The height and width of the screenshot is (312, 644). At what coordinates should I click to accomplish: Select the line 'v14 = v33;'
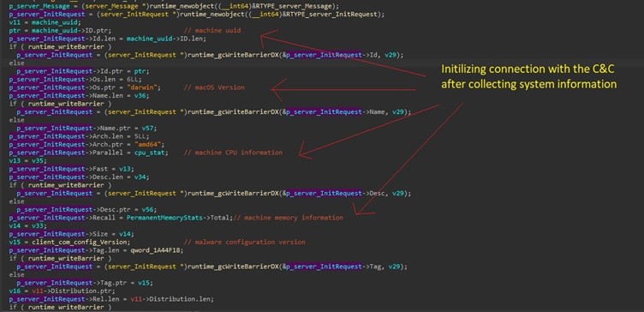[27, 225]
